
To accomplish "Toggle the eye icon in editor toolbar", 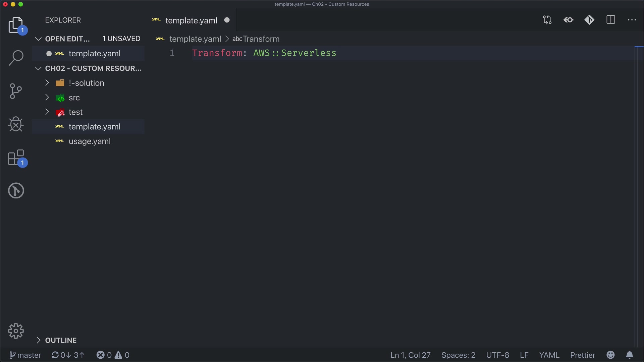I will tap(568, 20).
